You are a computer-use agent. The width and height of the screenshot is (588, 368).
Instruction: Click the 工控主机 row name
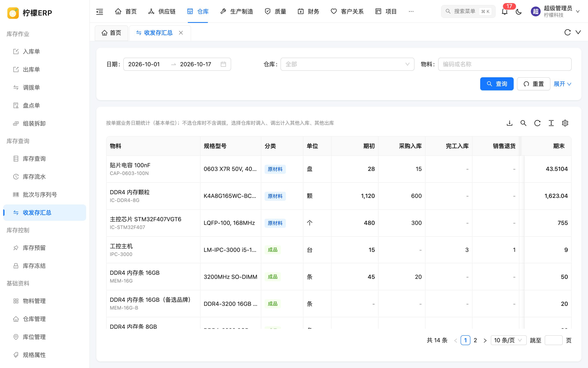pos(121,246)
